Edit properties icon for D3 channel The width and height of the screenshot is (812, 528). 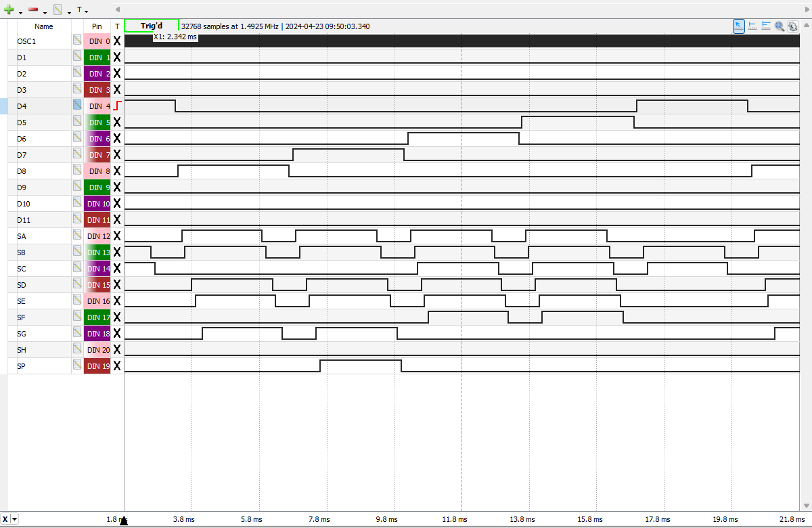tap(77, 89)
